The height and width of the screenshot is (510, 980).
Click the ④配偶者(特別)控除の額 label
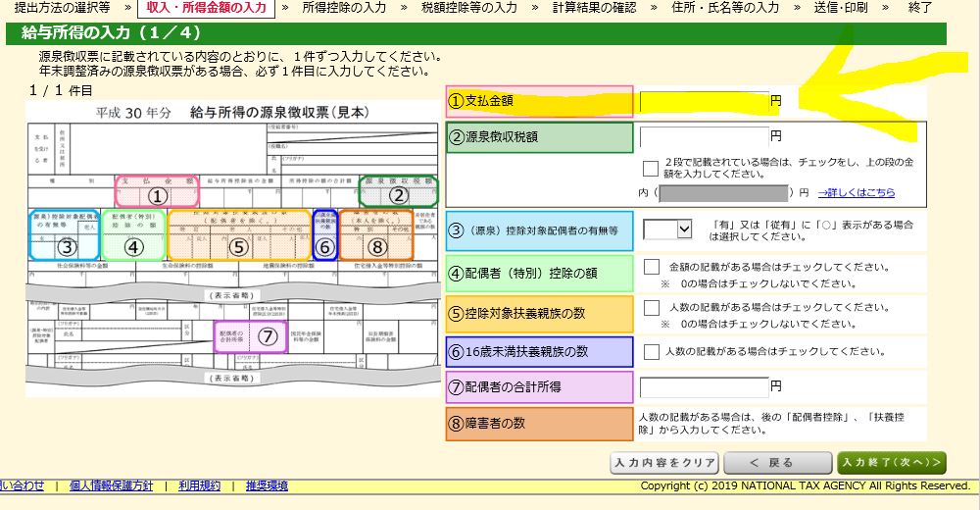tap(539, 274)
